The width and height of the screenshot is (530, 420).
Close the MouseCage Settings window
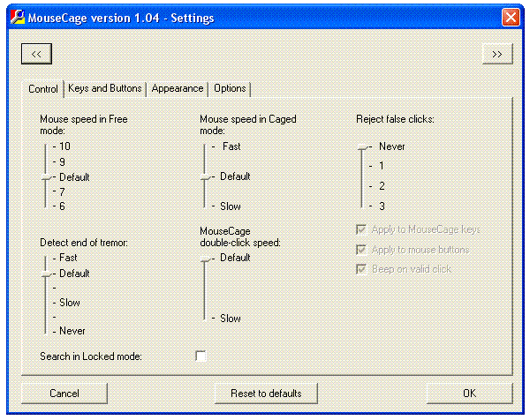click(x=511, y=17)
